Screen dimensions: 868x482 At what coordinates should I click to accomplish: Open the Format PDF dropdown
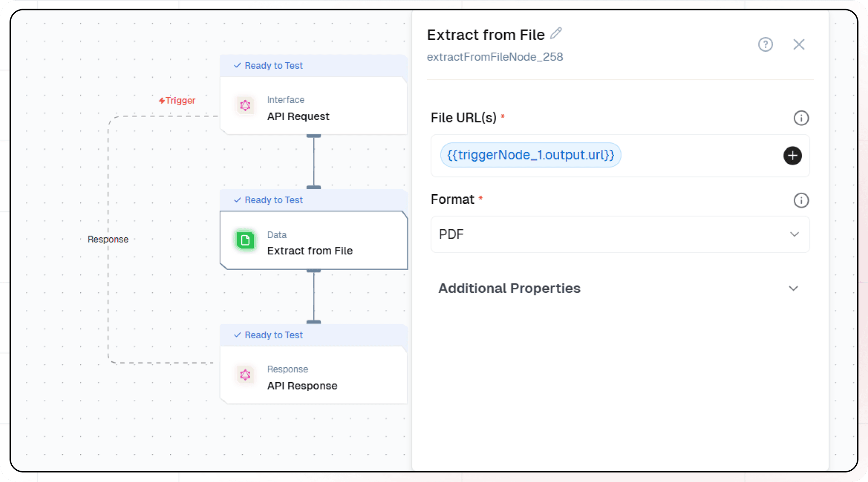620,234
